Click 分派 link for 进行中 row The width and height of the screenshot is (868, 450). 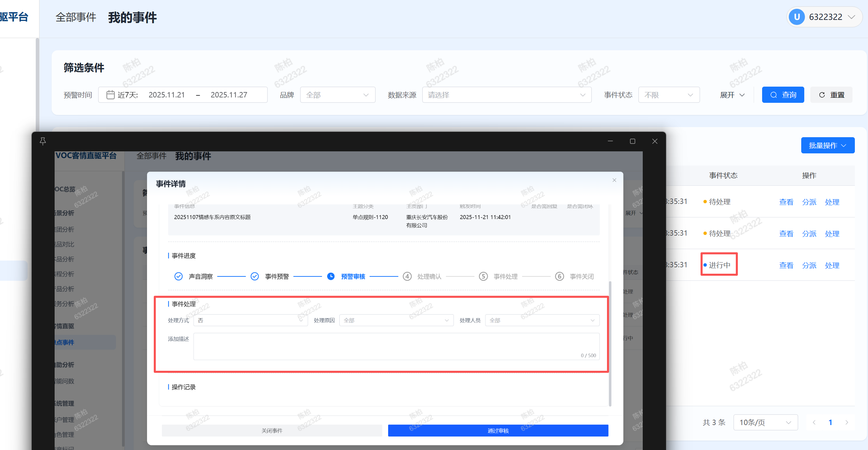click(809, 266)
